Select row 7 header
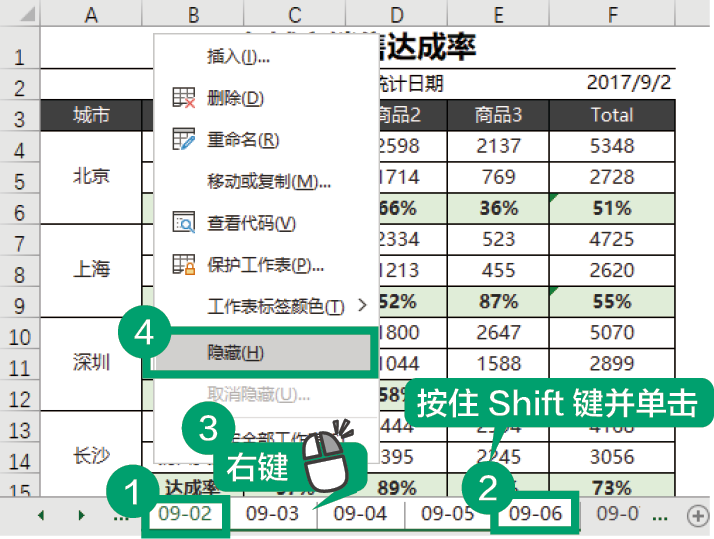Image resolution: width=714 pixels, height=539 pixels. (x=20, y=240)
